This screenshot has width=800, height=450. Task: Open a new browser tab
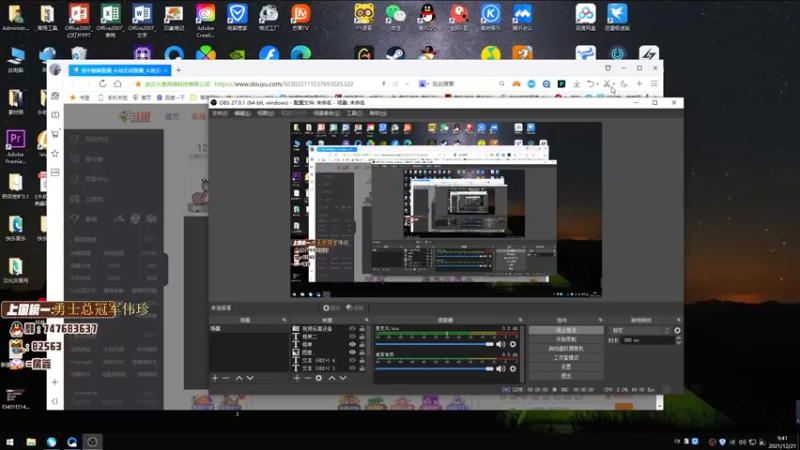(179, 70)
